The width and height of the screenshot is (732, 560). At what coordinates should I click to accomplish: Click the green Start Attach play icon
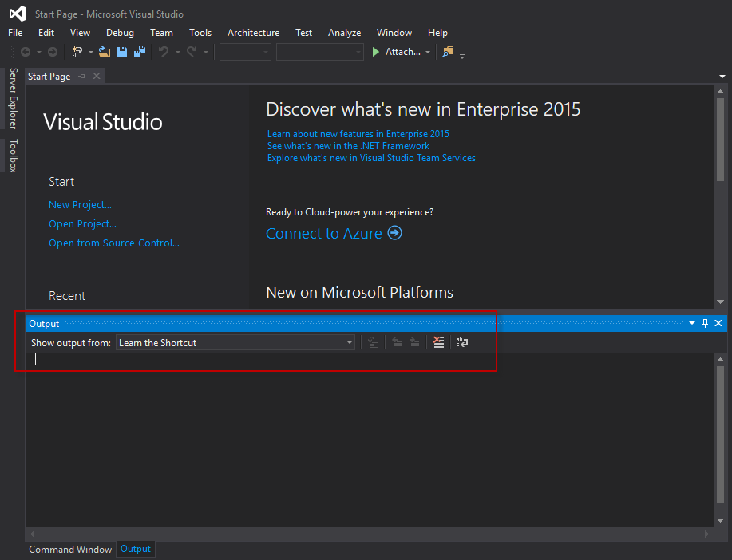point(377,52)
